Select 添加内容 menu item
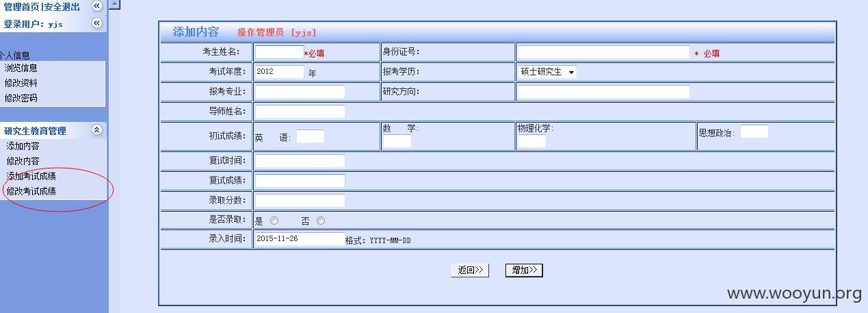This screenshot has width=868, height=313. [x=23, y=146]
